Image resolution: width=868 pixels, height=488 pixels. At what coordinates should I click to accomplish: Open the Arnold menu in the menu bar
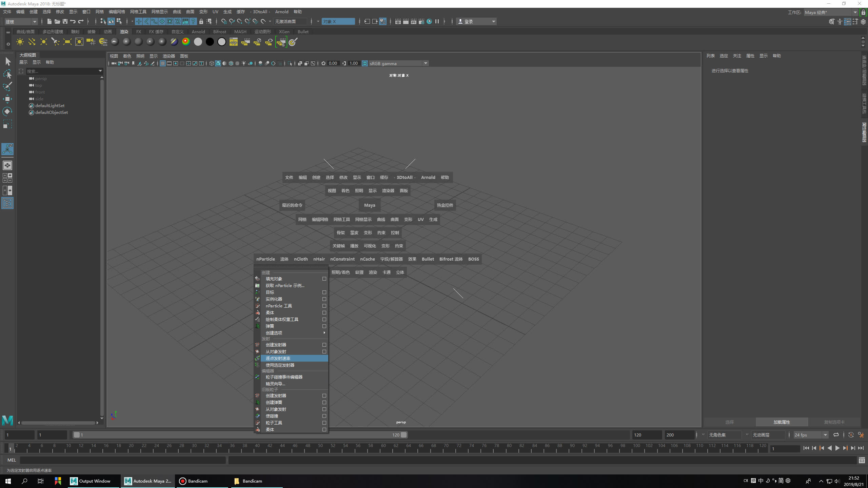[x=282, y=12]
